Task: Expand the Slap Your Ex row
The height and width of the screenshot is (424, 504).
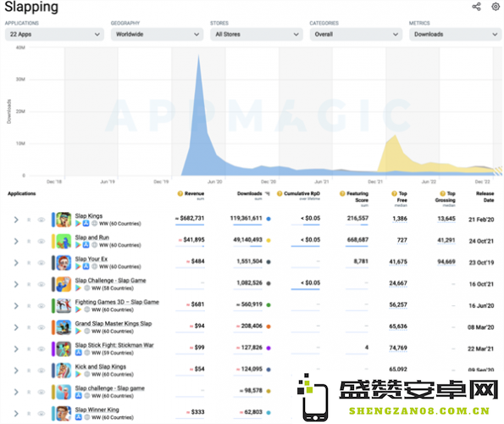Action: pyautogui.click(x=16, y=263)
